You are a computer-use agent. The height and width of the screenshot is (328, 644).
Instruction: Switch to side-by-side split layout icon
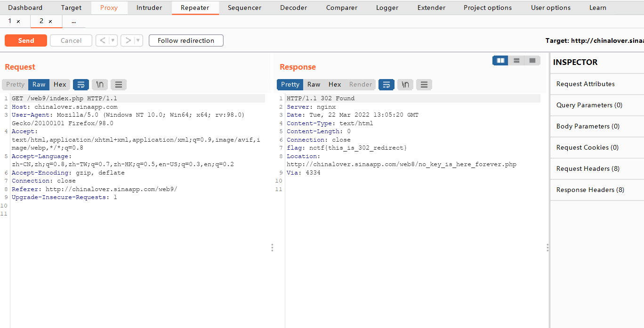pos(500,60)
